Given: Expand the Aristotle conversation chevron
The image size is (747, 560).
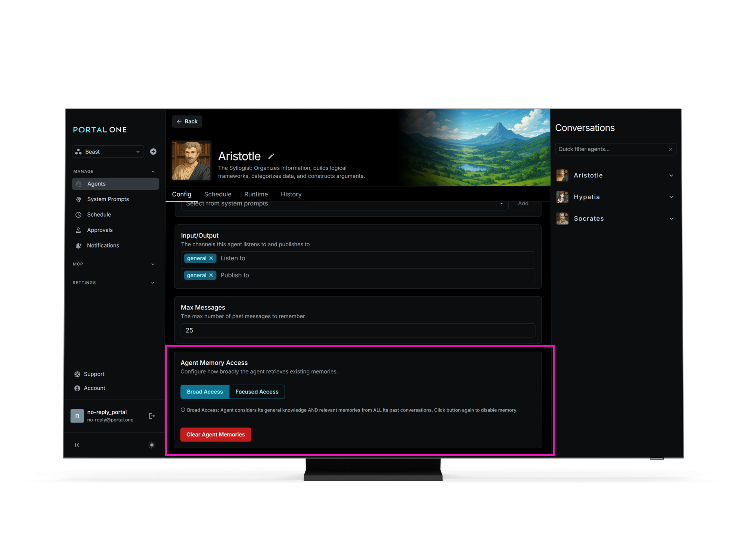Looking at the screenshot, I should [672, 175].
